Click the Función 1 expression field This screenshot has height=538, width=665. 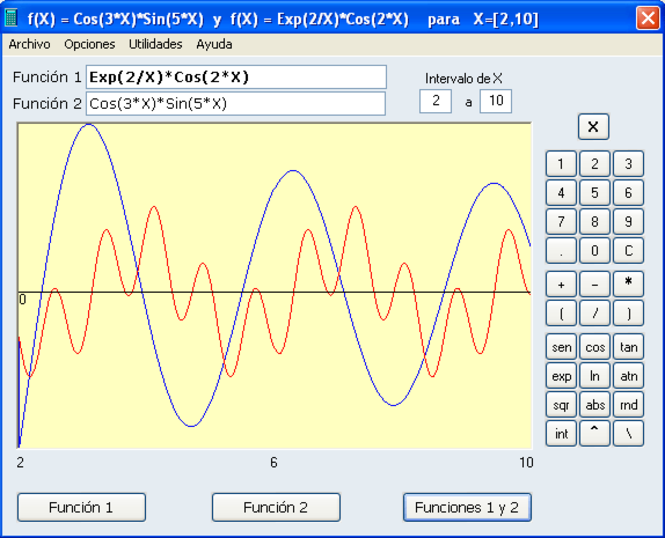[236, 78]
